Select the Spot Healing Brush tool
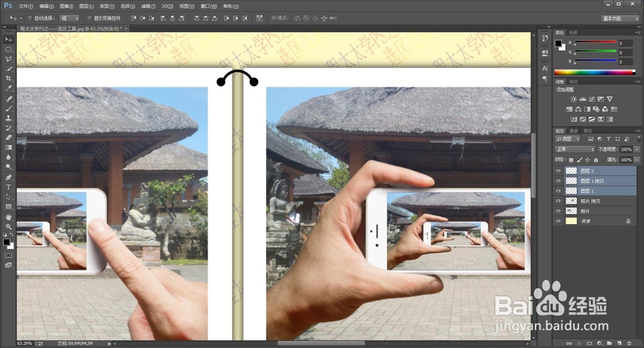 point(8,99)
